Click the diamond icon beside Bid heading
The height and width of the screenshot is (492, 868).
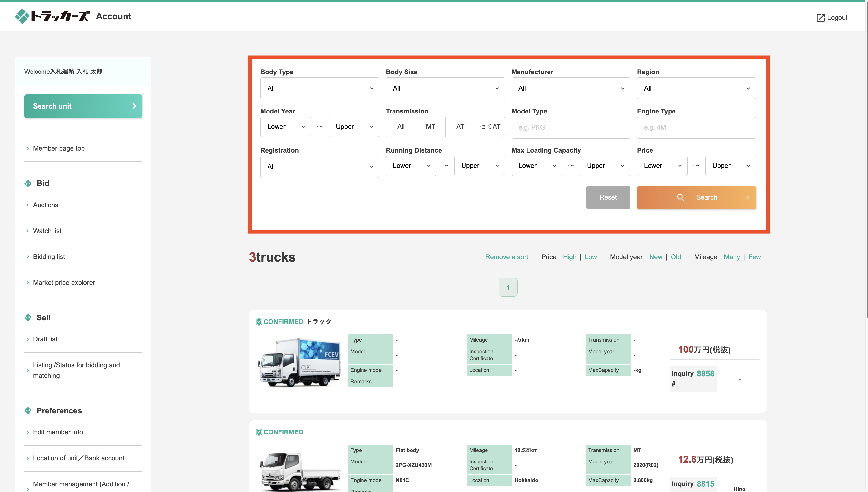click(28, 183)
